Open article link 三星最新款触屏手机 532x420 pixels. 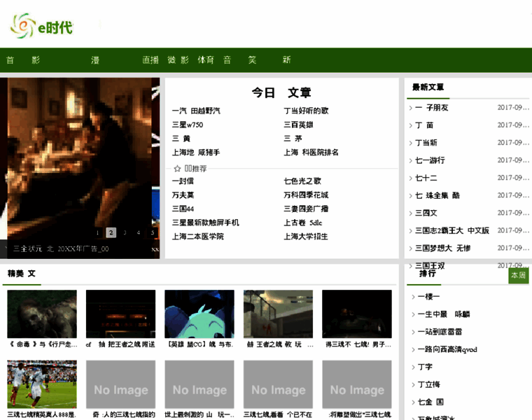click(x=205, y=223)
